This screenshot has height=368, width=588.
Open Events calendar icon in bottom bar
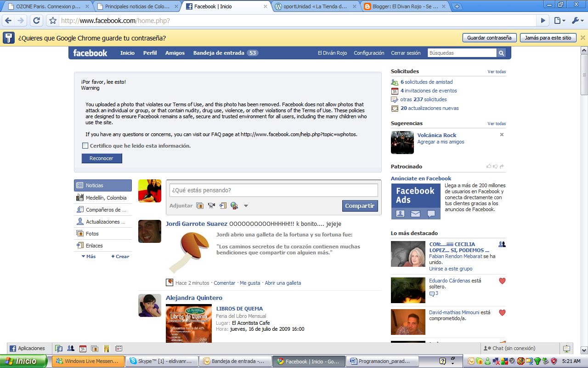pyautogui.click(x=83, y=348)
